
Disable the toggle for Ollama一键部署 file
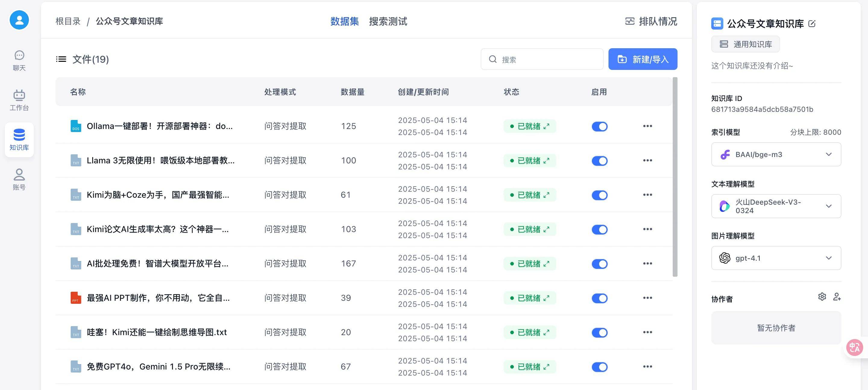[599, 126]
